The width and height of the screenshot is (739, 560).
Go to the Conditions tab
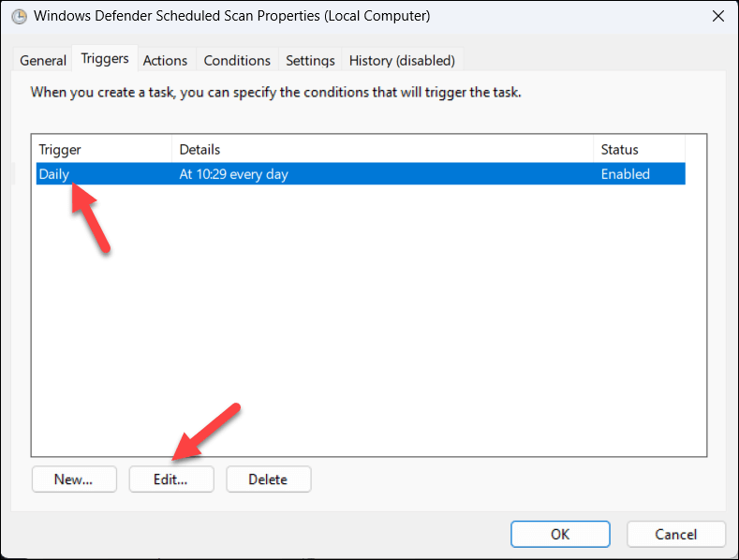tap(237, 60)
